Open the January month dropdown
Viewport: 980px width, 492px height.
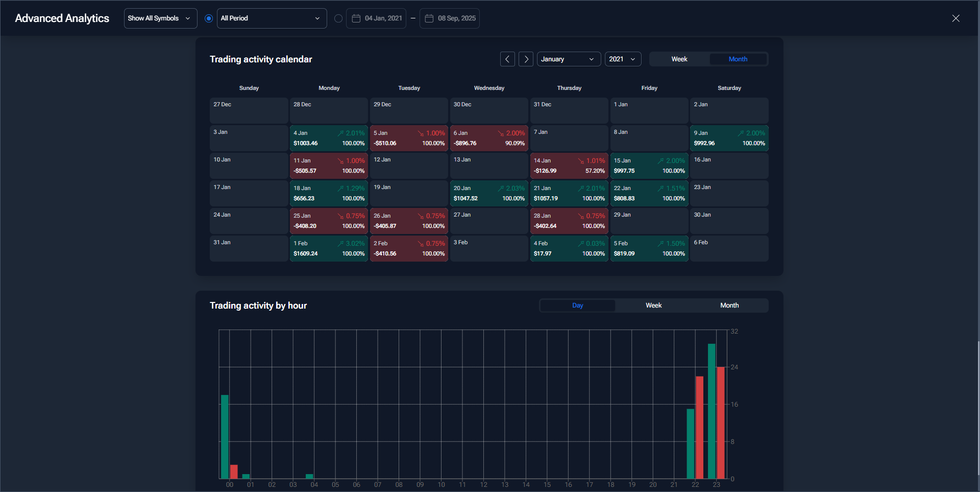[x=568, y=59]
